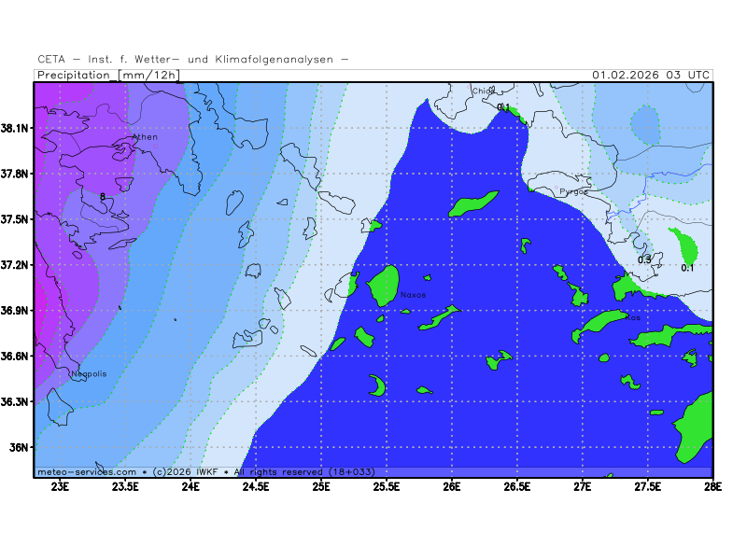747x560 pixels.
Task: Click the 0.3 precipitation value label
Action: 644,259
